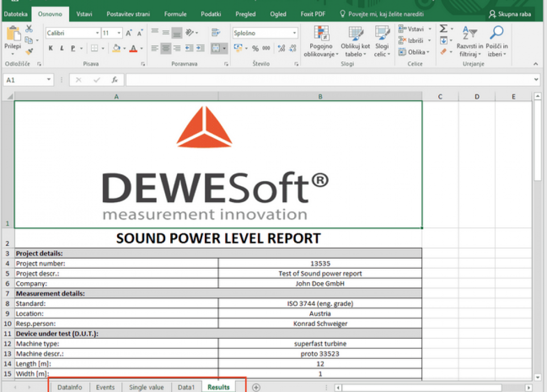
Task: Switch to the Podatki ribbon tab
Action: 211,14
